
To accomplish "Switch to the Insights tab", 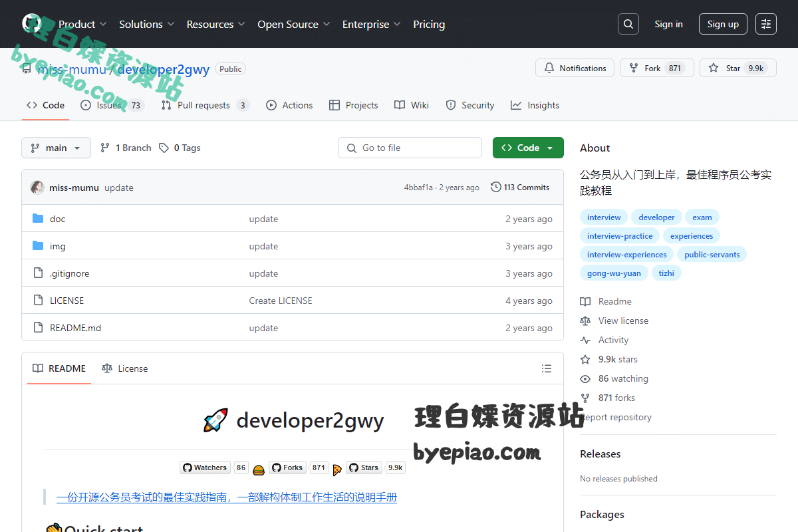I will point(535,105).
